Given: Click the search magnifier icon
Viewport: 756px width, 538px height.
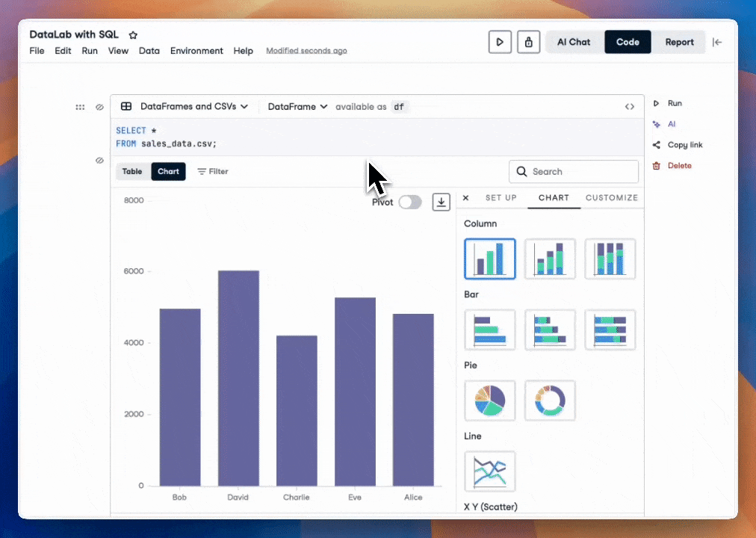Looking at the screenshot, I should [x=521, y=172].
